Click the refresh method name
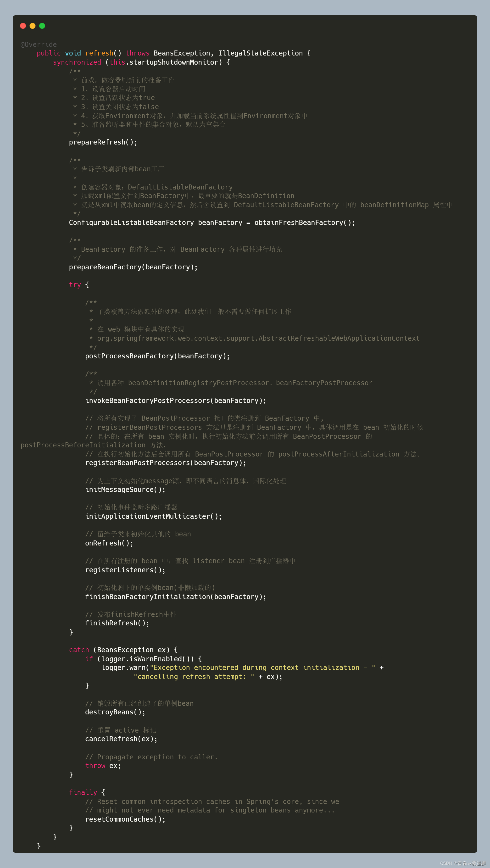Viewport: 490px width, 868px height. [99, 53]
